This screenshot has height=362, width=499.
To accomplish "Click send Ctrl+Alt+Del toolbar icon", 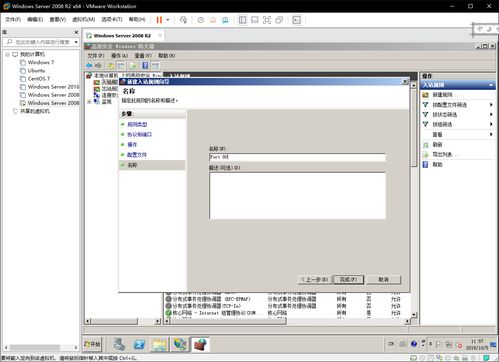I will pos(183,20).
